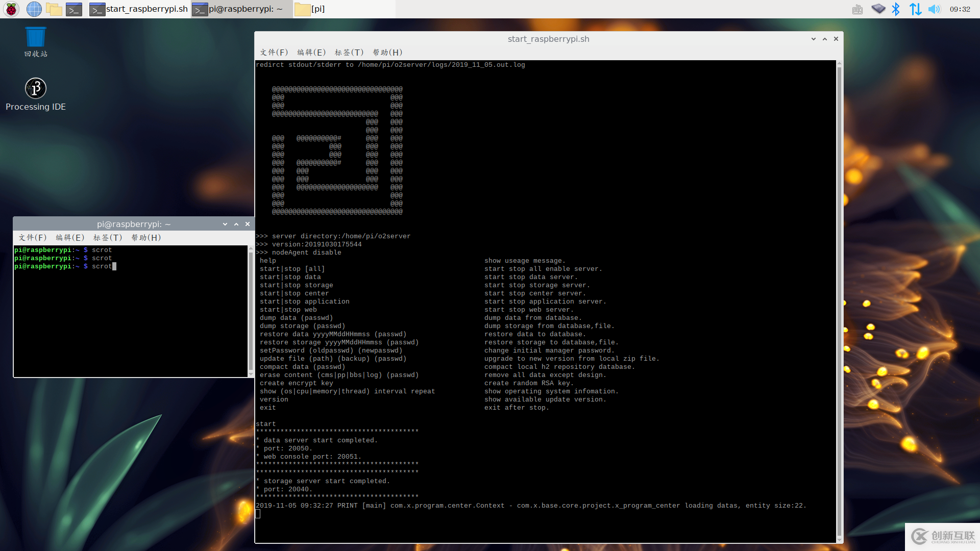Switch to the [pi] folder taskbar window
Viewport: 980px width, 551px height.
(x=311, y=9)
